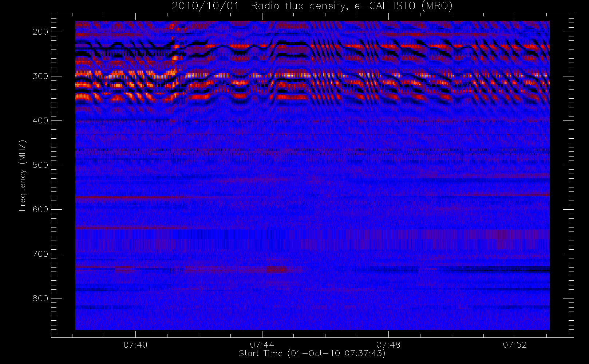The height and width of the screenshot is (364, 589).
Task: Select the 600 frequency tick label
Action: point(40,209)
